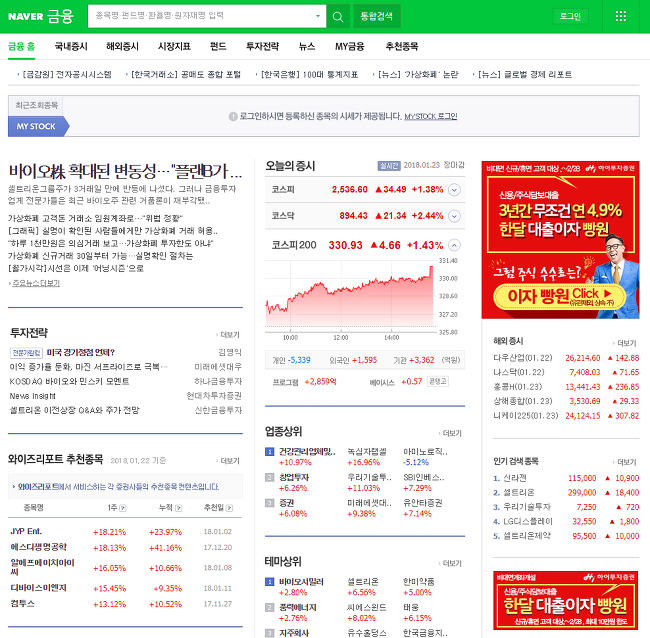
Task: Click bottom 한달 대출이자 빵원 banner
Action: (566, 600)
